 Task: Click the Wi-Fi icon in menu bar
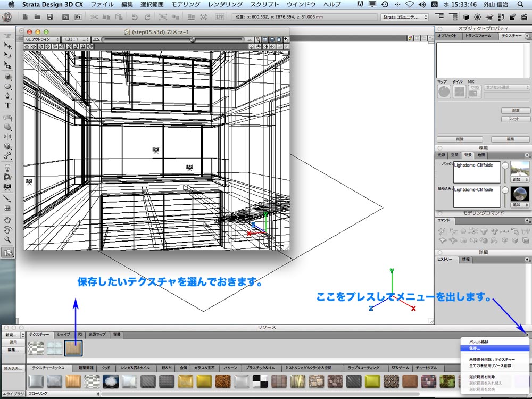(410, 4)
